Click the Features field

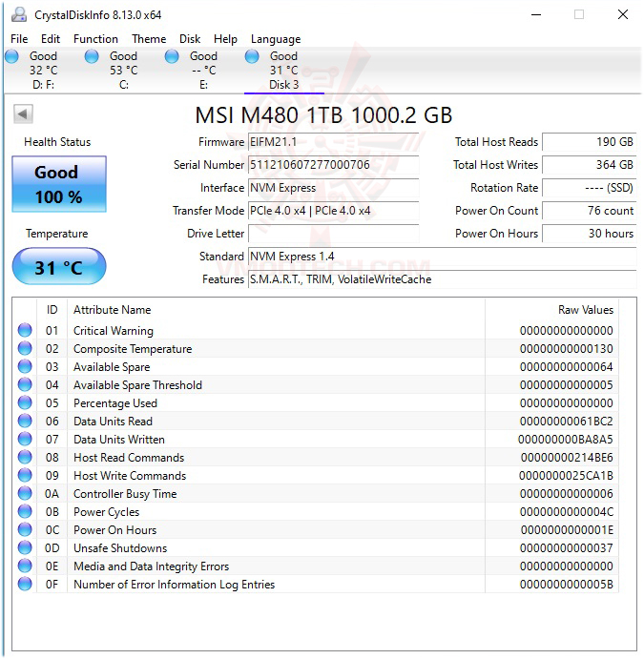coord(443,279)
